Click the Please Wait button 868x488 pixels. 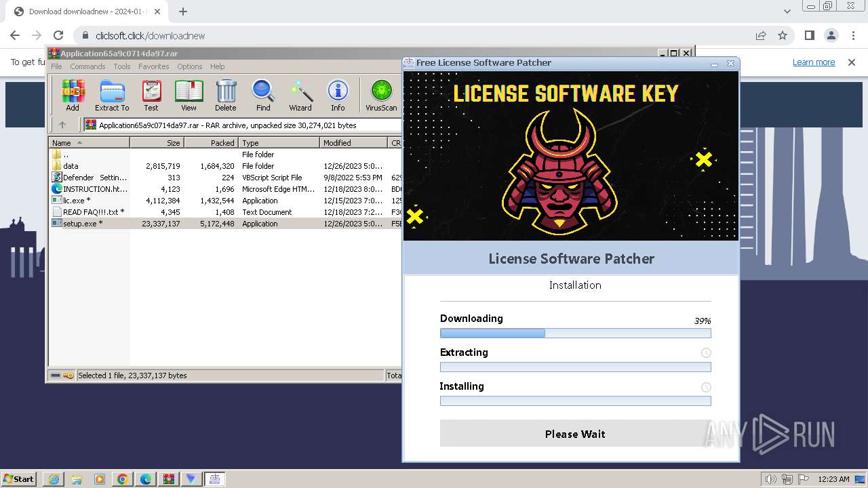tap(575, 434)
